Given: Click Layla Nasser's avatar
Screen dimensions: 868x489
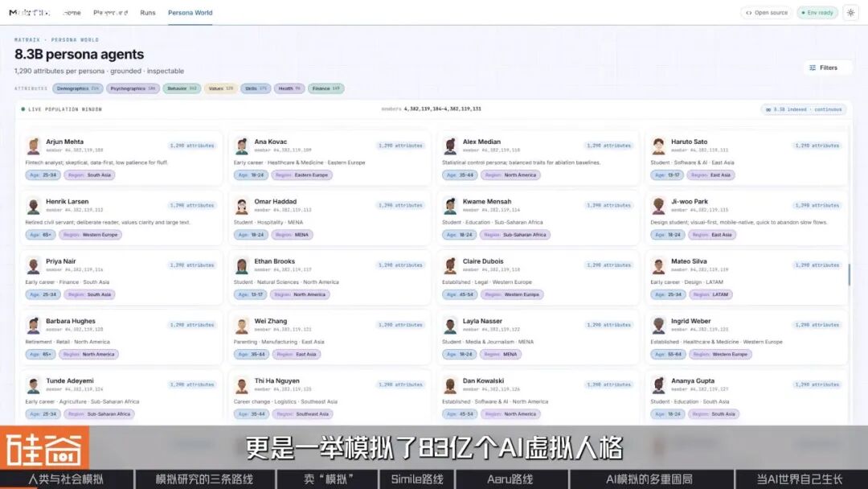Looking at the screenshot, I should pyautogui.click(x=451, y=326).
